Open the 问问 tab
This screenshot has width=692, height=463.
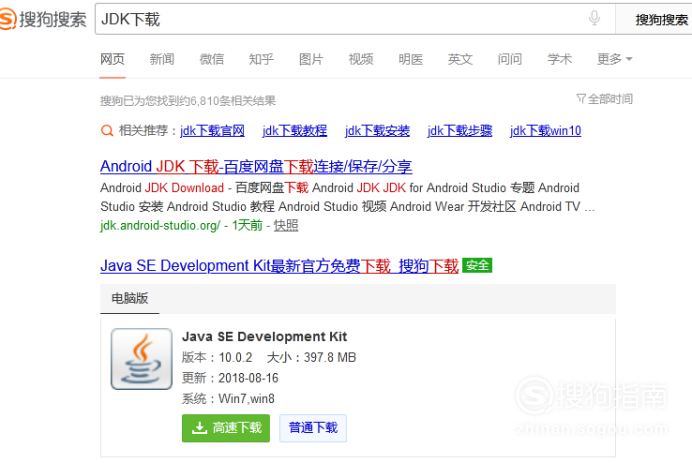[x=510, y=59]
